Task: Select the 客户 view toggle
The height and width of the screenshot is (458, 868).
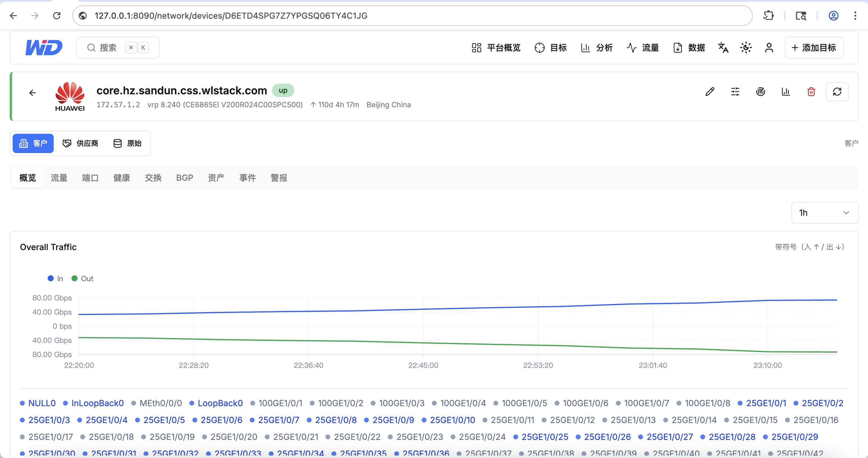Action: (x=33, y=143)
